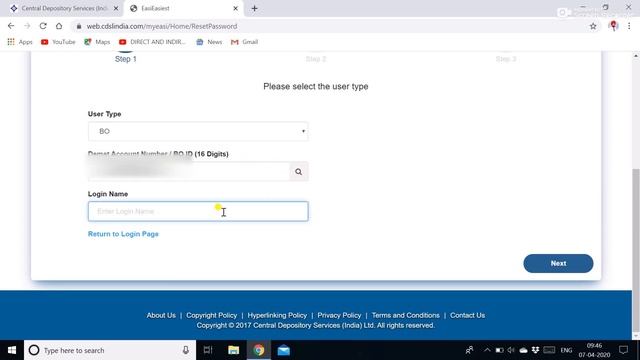Close the Central Depository Services tab

click(116, 8)
